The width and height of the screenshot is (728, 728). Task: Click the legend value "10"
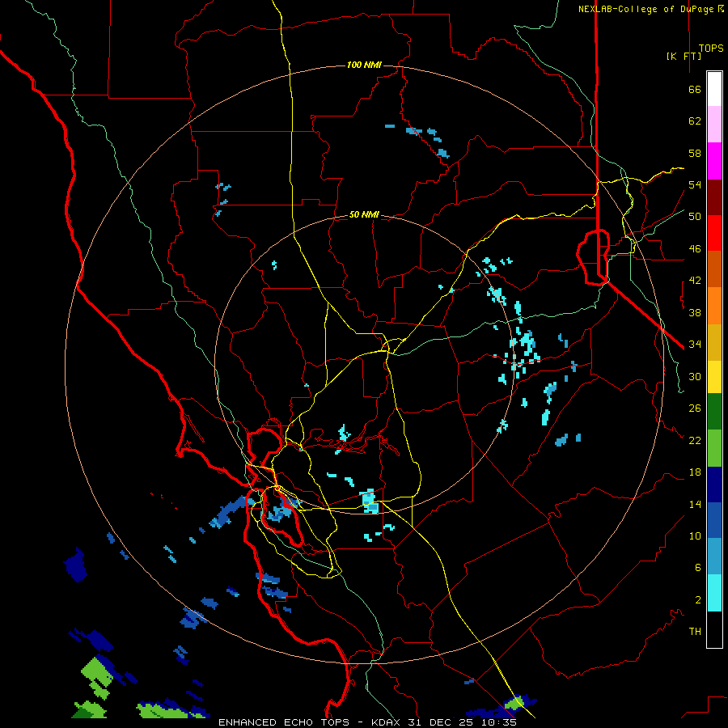click(695, 535)
